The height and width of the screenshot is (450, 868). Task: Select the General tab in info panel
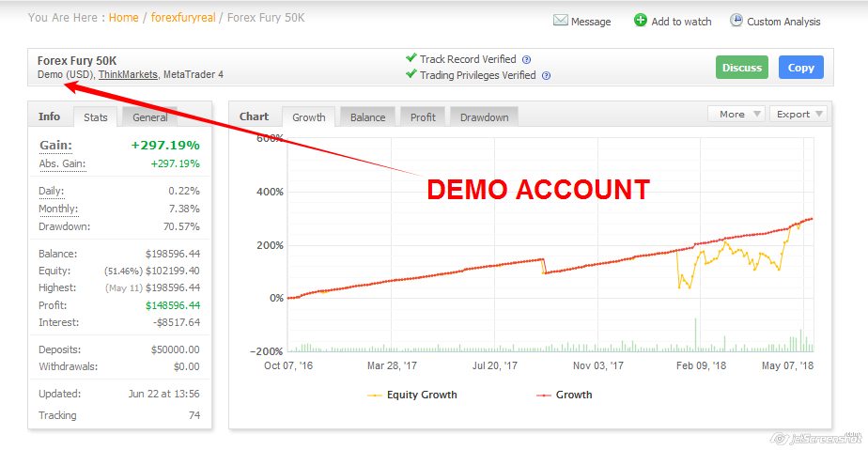coord(150,117)
